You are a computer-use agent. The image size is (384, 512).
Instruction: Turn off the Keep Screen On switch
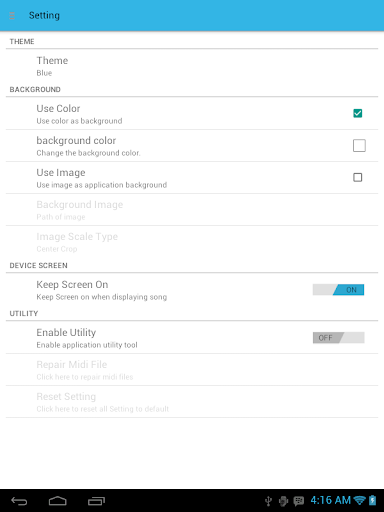coord(338,290)
